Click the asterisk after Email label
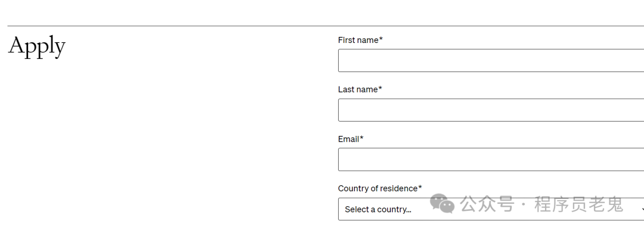Image resolution: width=644 pixels, height=230 pixels. click(x=361, y=138)
